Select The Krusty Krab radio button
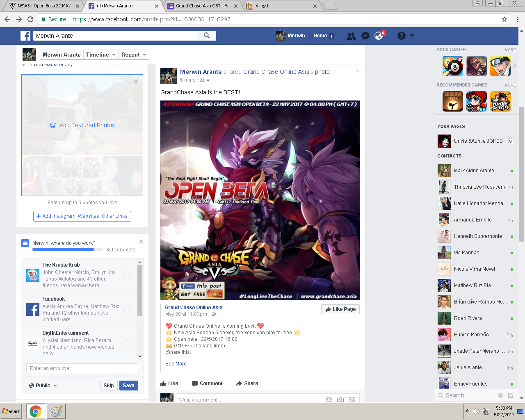The height and width of the screenshot is (420, 525). pyautogui.click(x=128, y=275)
